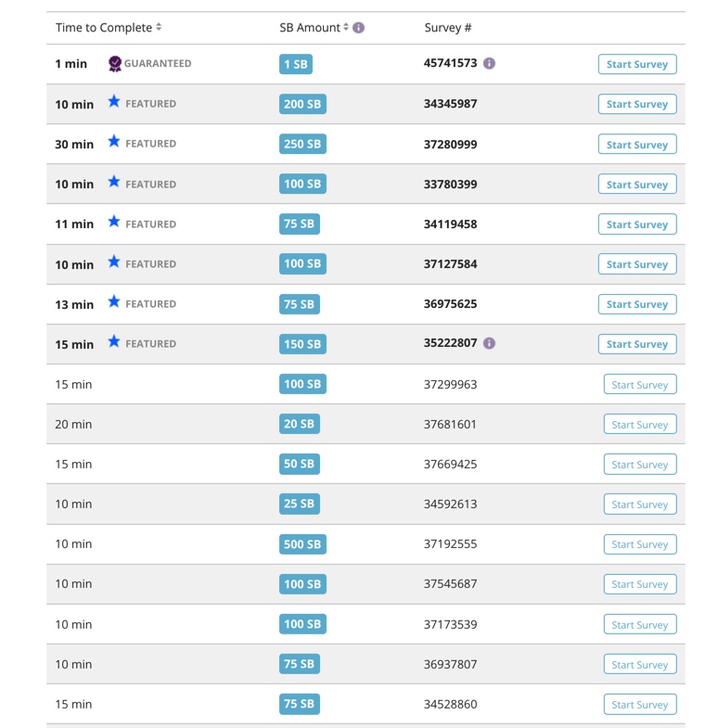Screen dimensions: 718x728
Task: Sort by SB Amount arrows
Action: [x=346, y=28]
